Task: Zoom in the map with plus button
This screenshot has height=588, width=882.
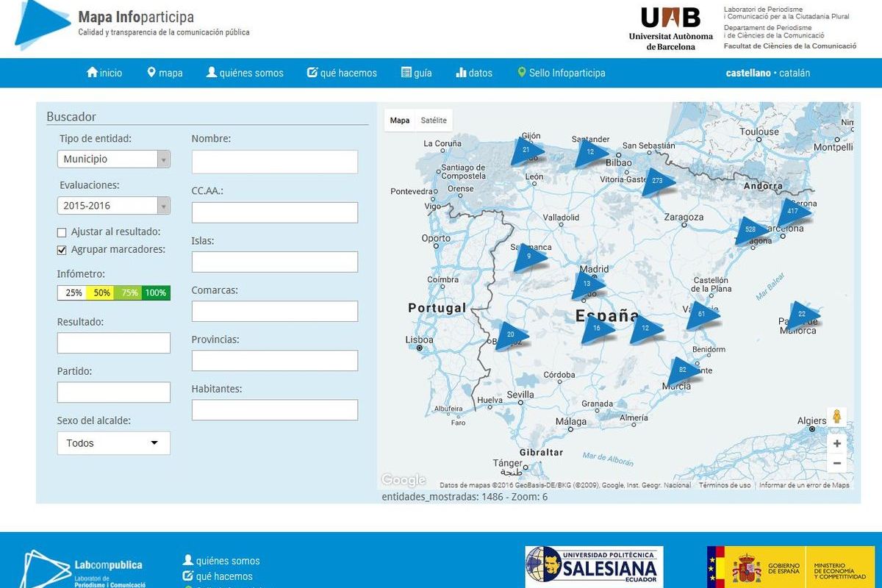Action: (836, 444)
